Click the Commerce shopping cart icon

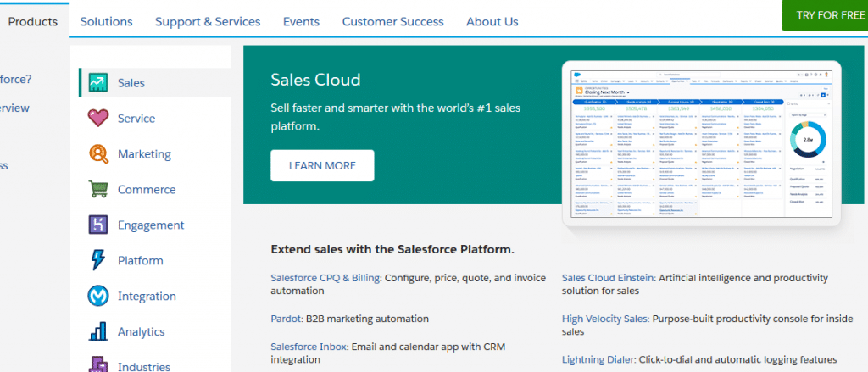98,190
